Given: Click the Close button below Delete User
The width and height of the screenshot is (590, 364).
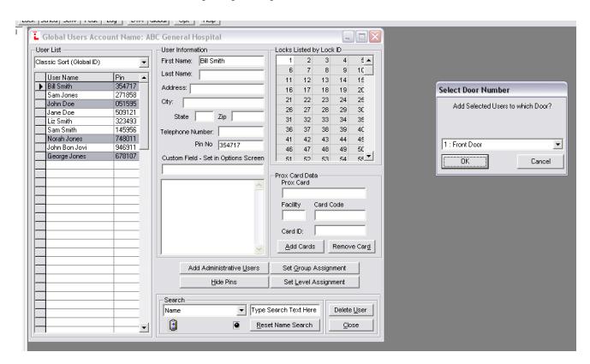Looking at the screenshot, I should [350, 325].
